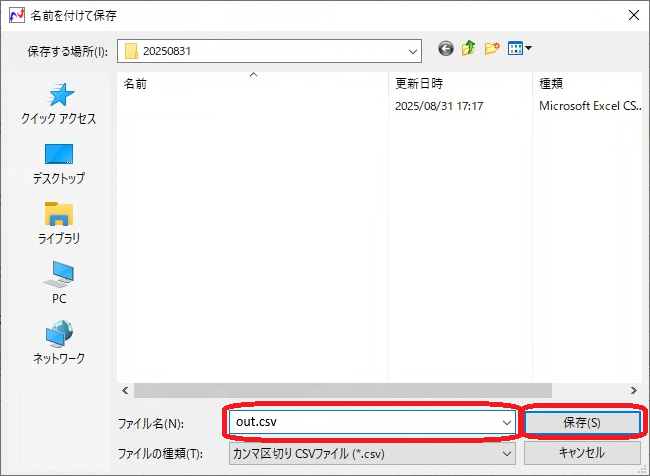The height and width of the screenshot is (476, 650).
Task: Click the dialog's title bar app icon
Action: click(17, 15)
